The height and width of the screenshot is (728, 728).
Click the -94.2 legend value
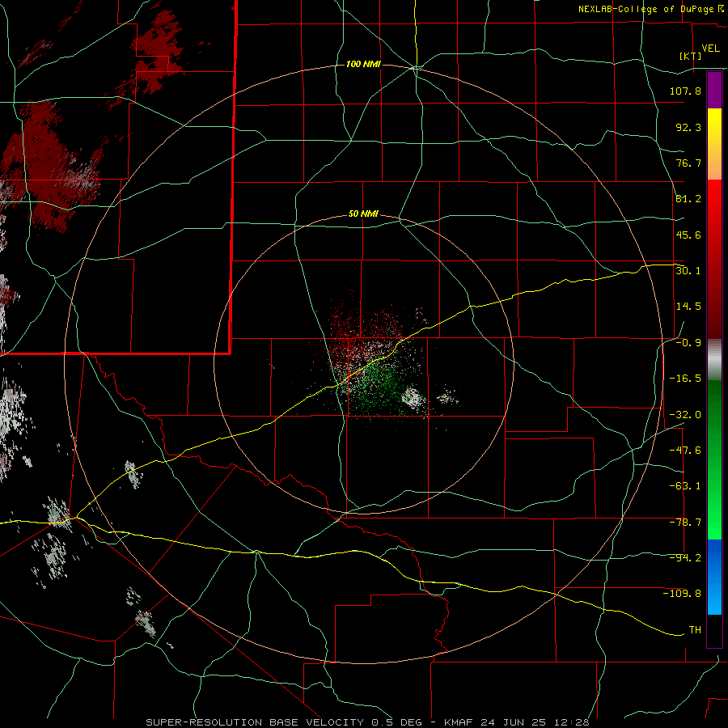(x=685, y=558)
